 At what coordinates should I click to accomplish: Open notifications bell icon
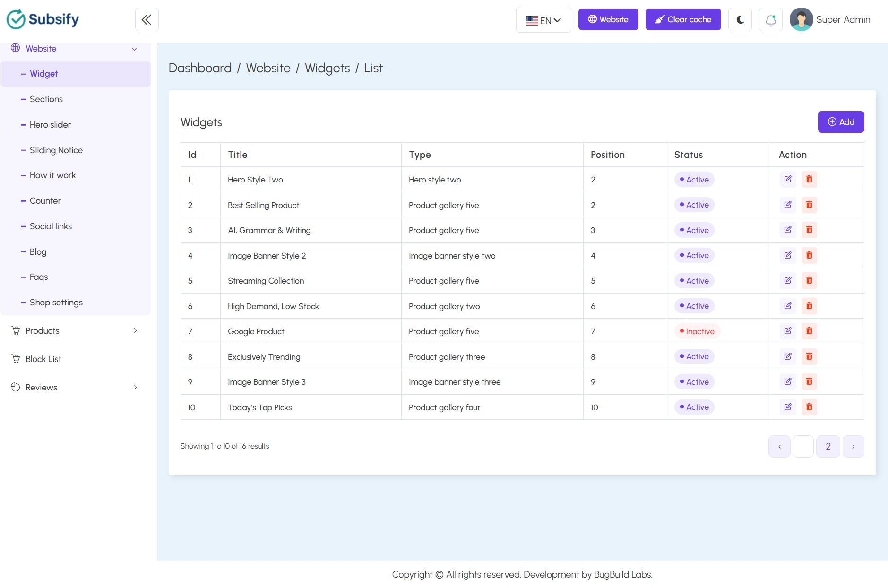[771, 19]
